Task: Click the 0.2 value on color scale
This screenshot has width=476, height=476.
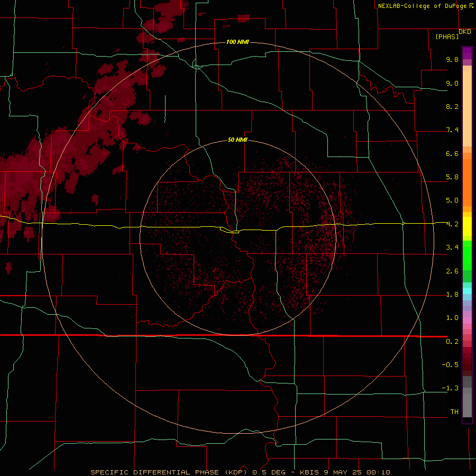Action: 452,342
